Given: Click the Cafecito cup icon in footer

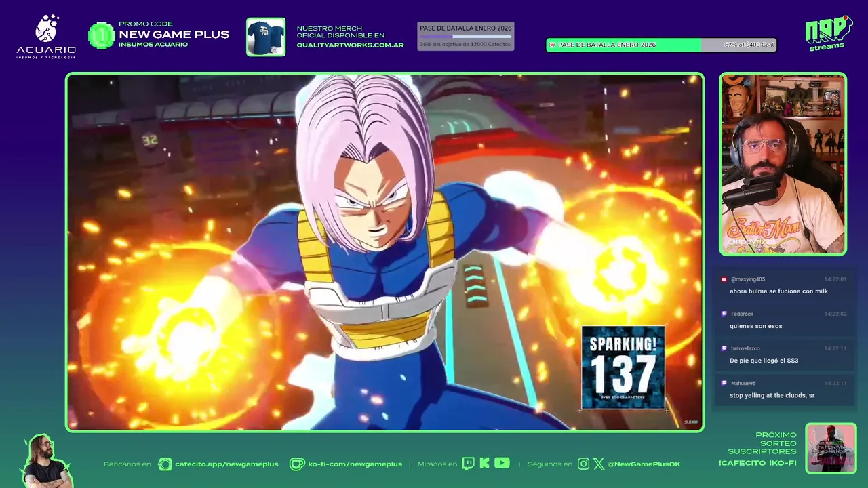Looking at the screenshot, I should point(165,464).
